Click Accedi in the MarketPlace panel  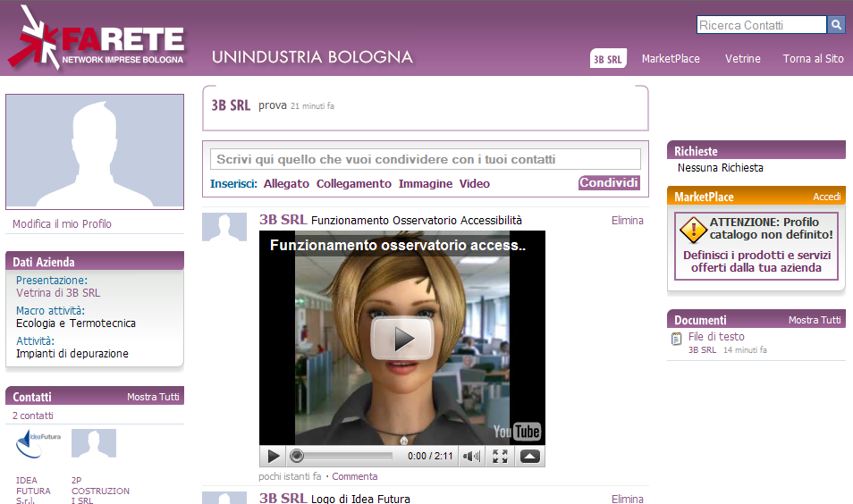(x=827, y=197)
